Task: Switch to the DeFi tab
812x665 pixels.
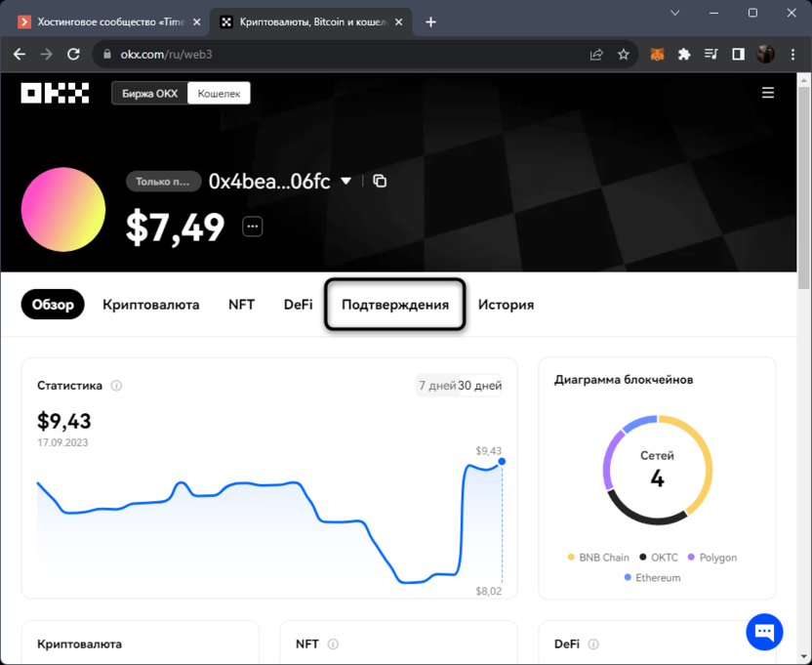Action: [x=298, y=305]
